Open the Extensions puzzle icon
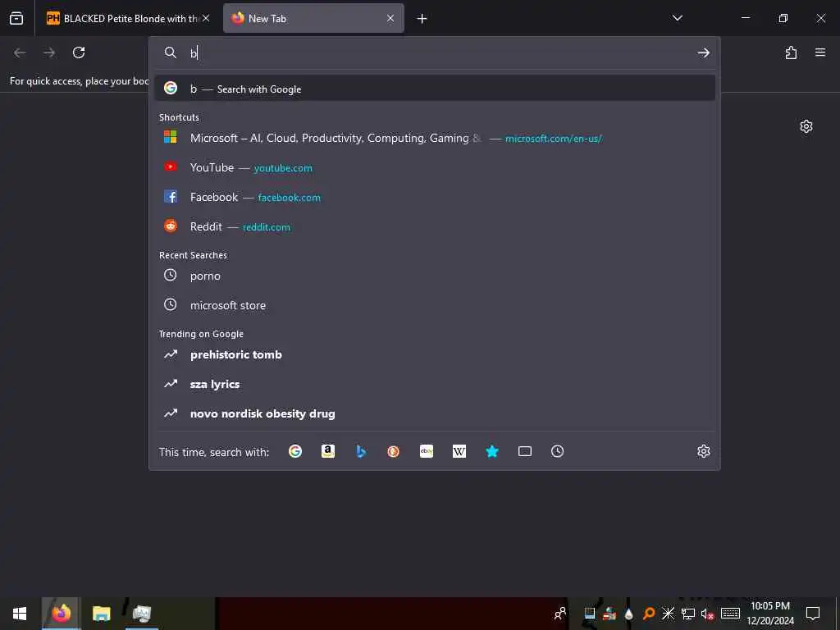 click(791, 52)
